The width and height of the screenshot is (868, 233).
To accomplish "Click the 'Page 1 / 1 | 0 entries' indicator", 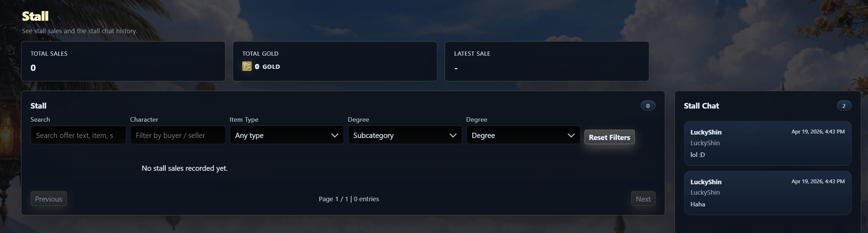I will [349, 199].
